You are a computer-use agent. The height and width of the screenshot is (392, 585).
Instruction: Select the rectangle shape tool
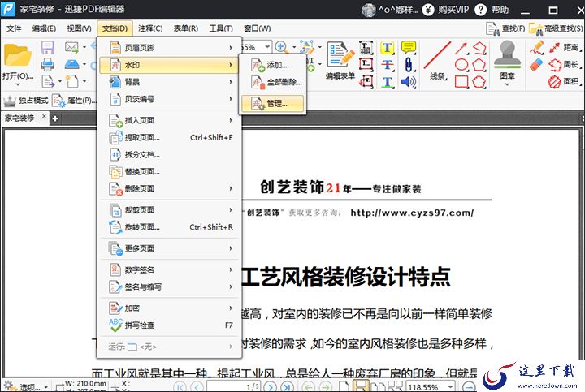coord(461,82)
